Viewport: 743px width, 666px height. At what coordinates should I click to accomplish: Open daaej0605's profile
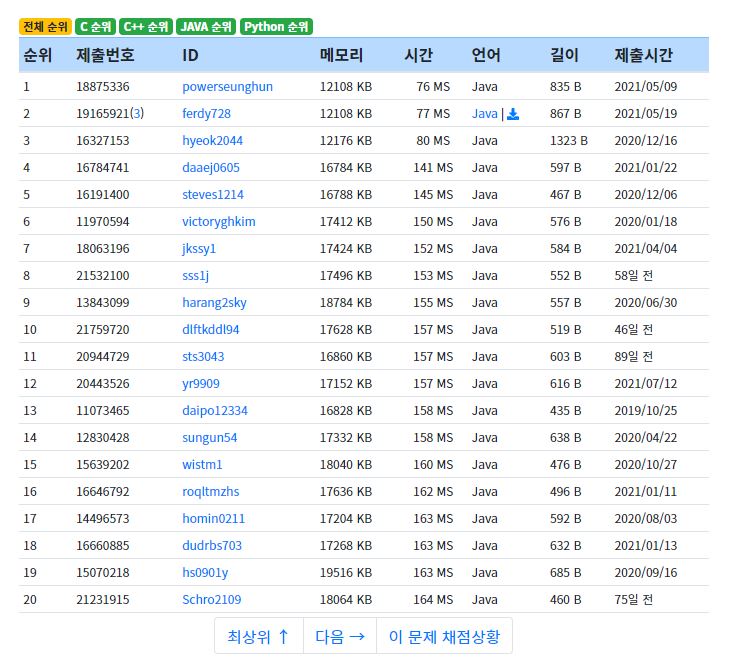coord(211,168)
